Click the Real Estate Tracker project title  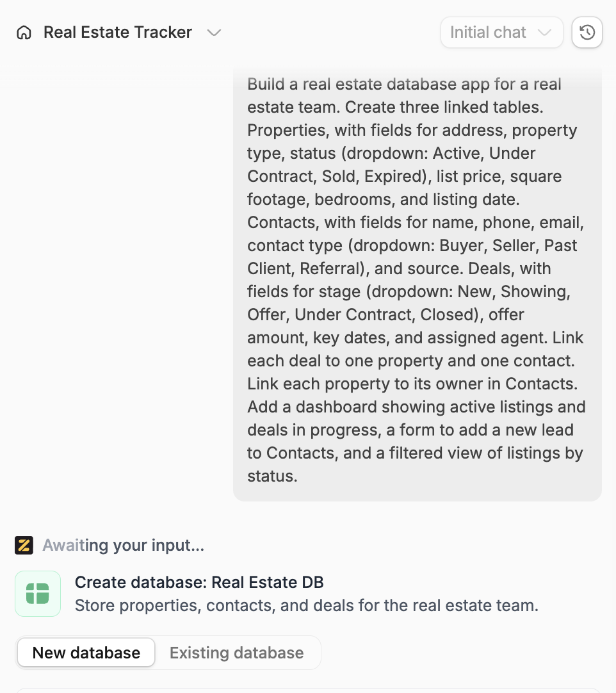[x=118, y=32]
